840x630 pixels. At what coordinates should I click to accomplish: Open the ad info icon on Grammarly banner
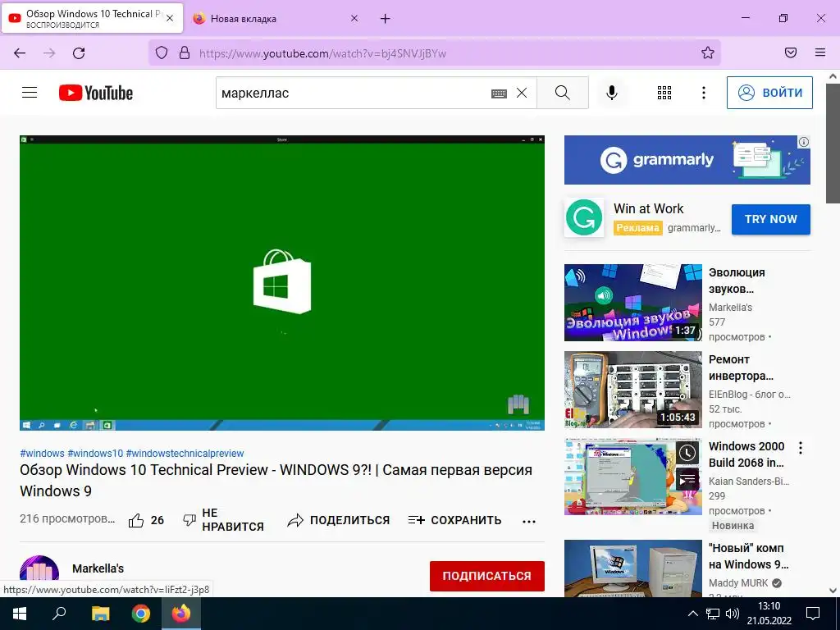click(x=804, y=142)
